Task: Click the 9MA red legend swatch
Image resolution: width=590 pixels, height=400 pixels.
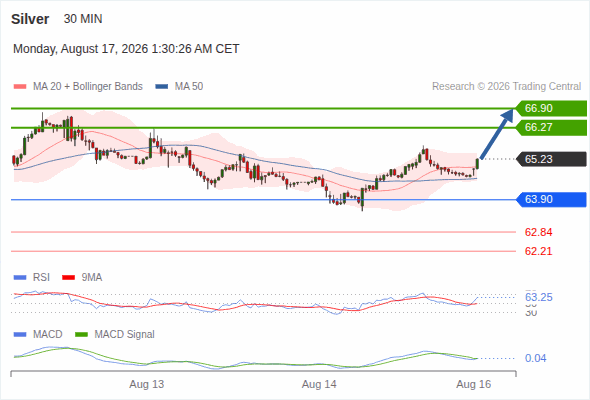Action: pyautogui.click(x=68, y=278)
